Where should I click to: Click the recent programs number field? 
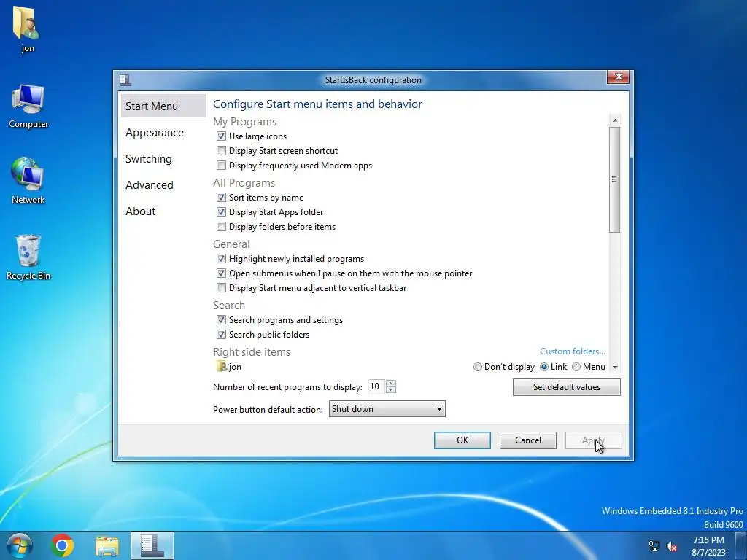376,386
